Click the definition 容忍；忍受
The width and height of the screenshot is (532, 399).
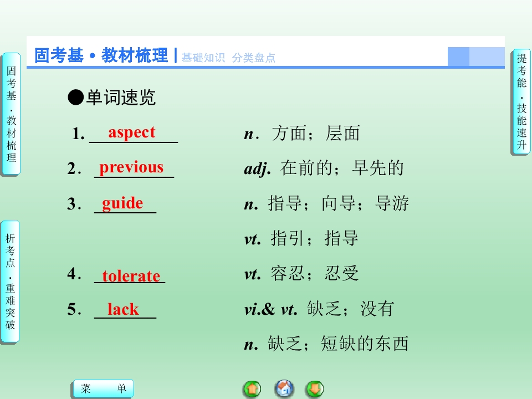click(x=315, y=273)
